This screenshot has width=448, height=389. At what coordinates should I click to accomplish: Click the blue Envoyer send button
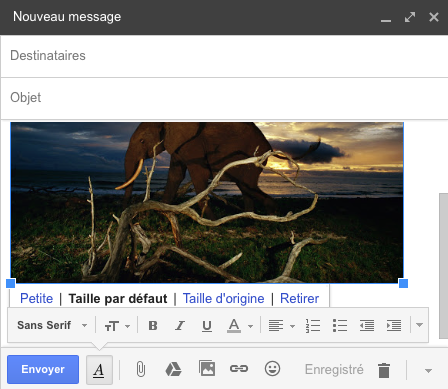click(43, 369)
